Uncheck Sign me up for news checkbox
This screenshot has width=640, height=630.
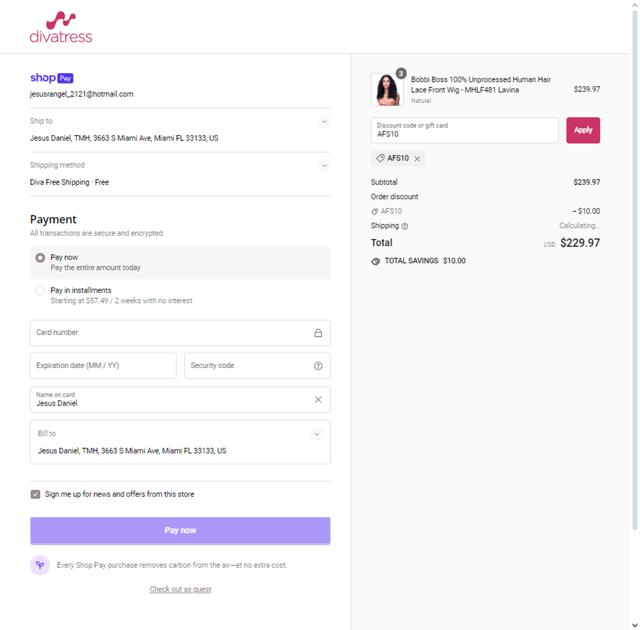tap(36, 494)
